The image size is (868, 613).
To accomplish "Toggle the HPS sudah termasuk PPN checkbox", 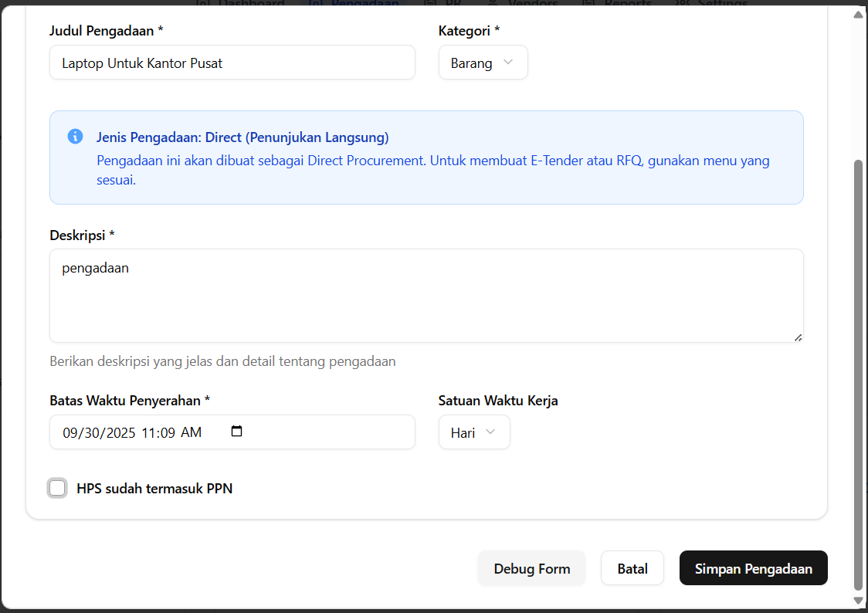I will tap(57, 488).
